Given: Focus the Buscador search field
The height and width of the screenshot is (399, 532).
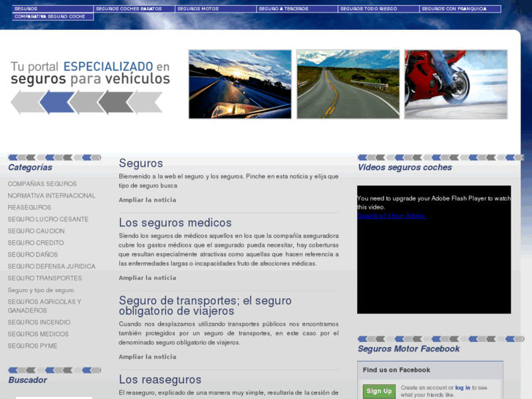Looking at the screenshot, I should [54, 398].
